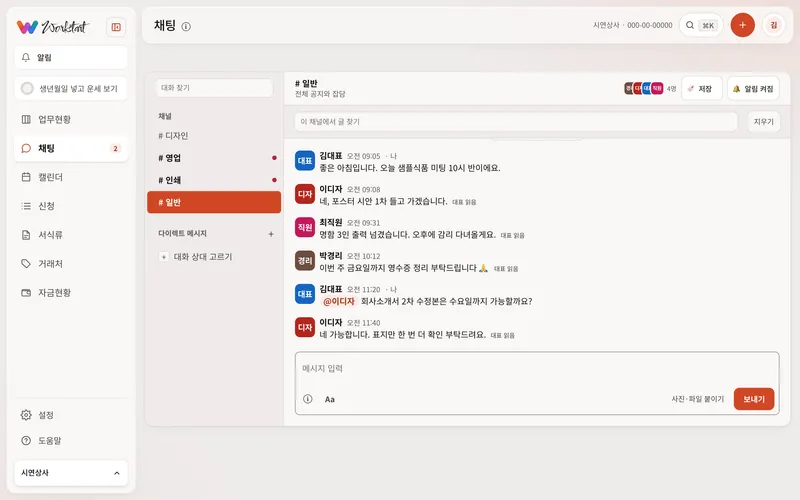The height and width of the screenshot is (500, 800).
Task: Click the info icon in the message composer
Action: [x=308, y=399]
